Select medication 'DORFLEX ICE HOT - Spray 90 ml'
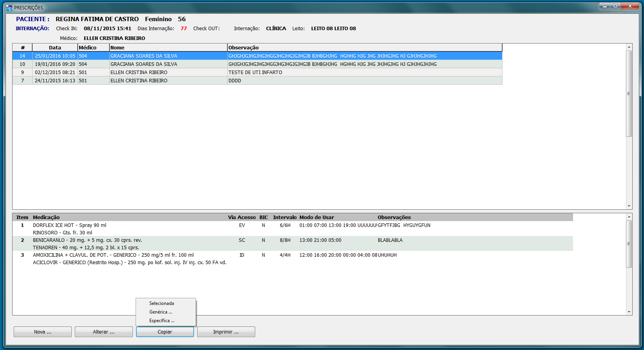This screenshot has height=350, width=644. click(69, 225)
